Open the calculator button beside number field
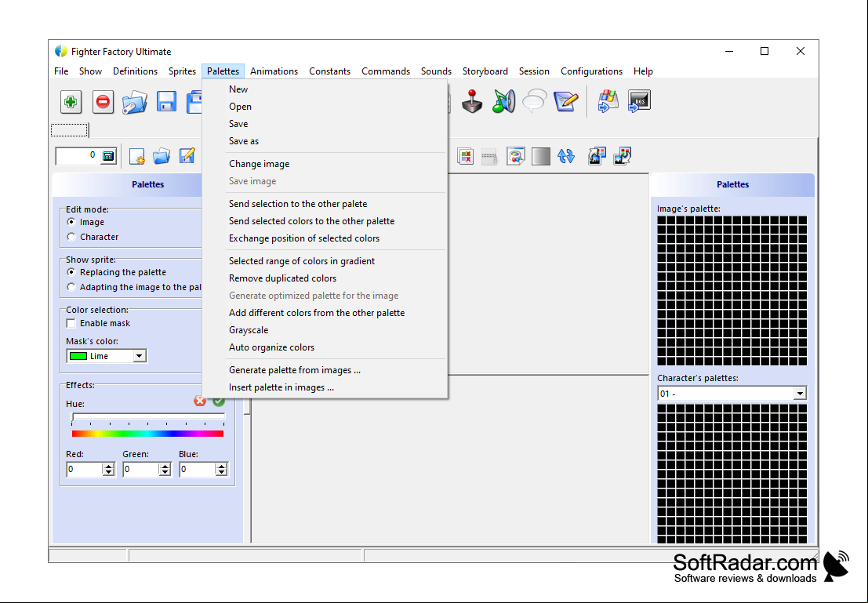 [108, 156]
